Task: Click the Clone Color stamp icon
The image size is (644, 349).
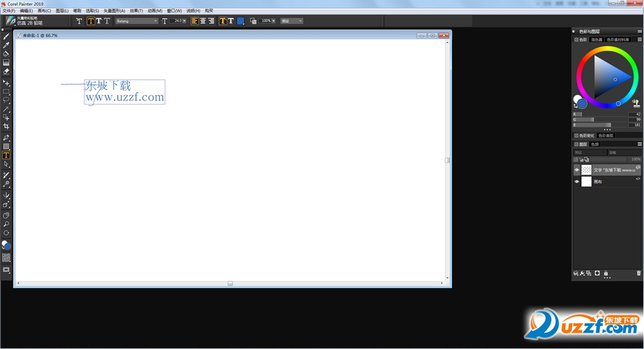Action: pos(636,103)
